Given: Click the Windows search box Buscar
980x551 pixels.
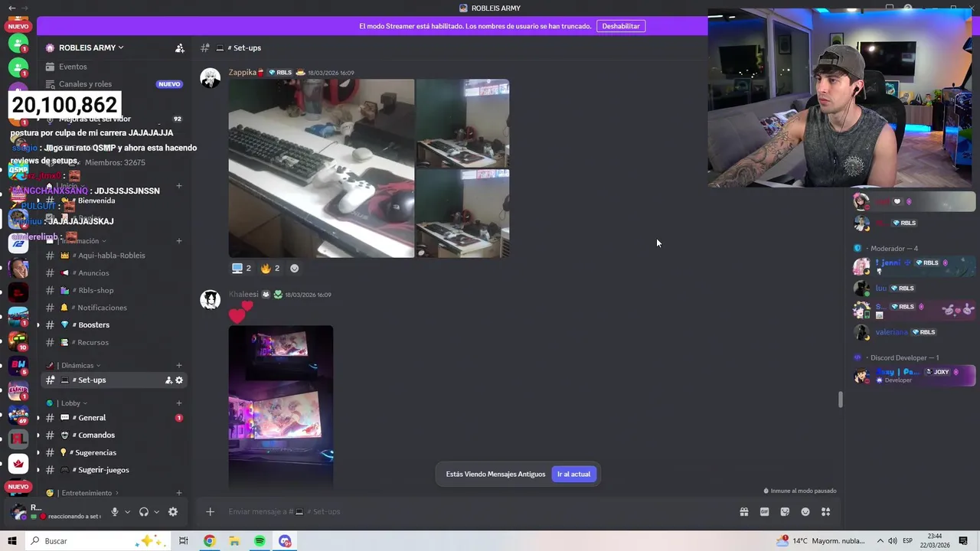Looking at the screenshot, I should (100, 541).
